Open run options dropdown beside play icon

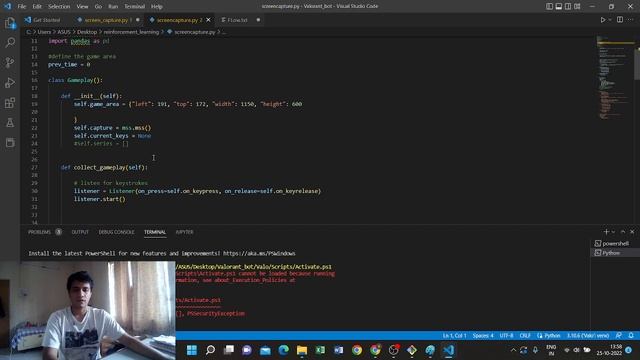coord(610,20)
